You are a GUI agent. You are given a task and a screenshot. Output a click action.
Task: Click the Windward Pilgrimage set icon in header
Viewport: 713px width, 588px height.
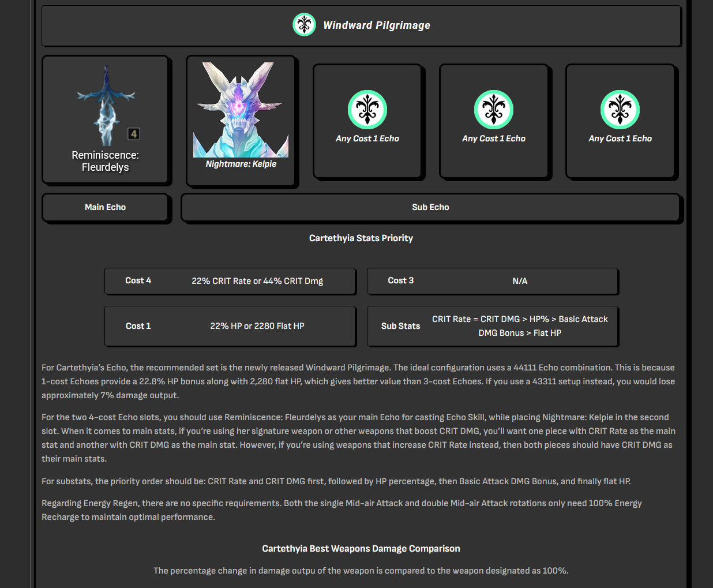pos(304,25)
